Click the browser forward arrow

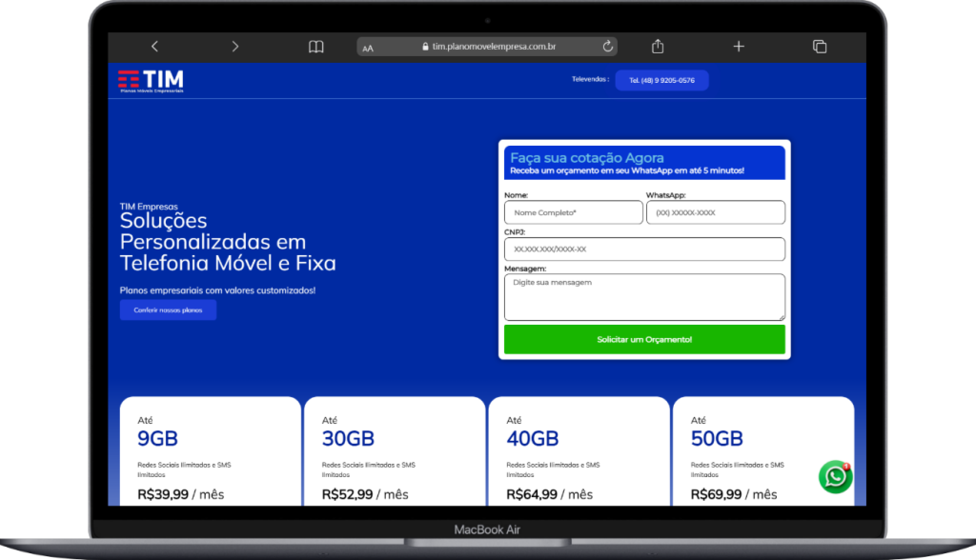point(235,47)
